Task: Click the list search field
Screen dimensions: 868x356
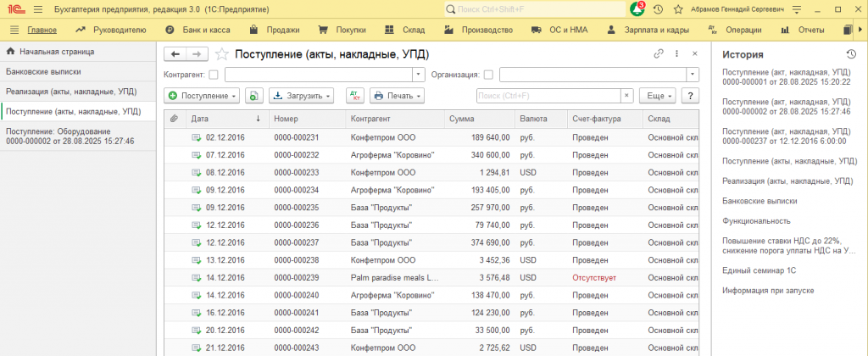Action: [x=548, y=95]
